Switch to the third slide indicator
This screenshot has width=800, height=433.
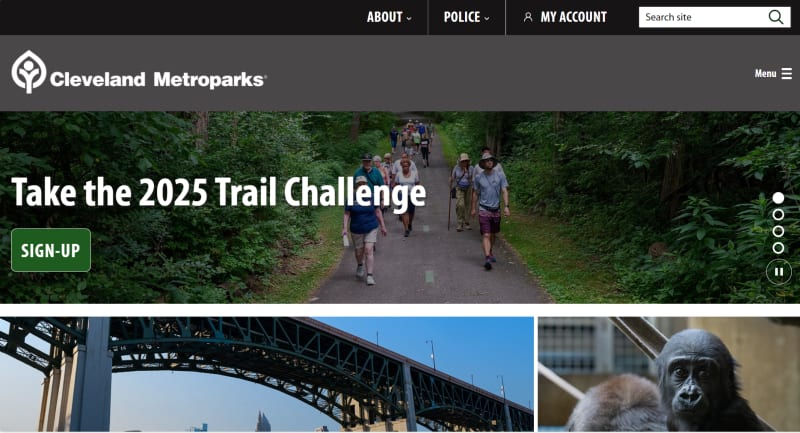click(x=778, y=232)
